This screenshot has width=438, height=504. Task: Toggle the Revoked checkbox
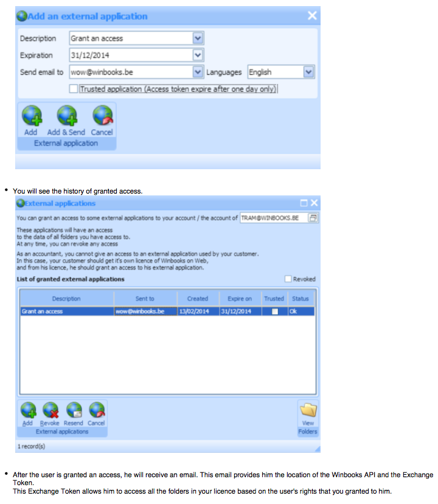coord(288,279)
